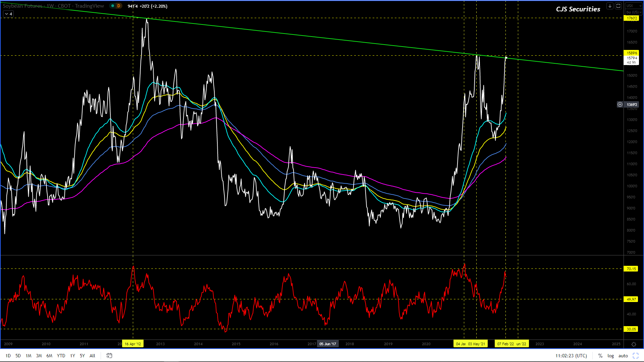
Task: Open chart settings gear at bottom right
Action: pyautogui.click(x=634, y=344)
